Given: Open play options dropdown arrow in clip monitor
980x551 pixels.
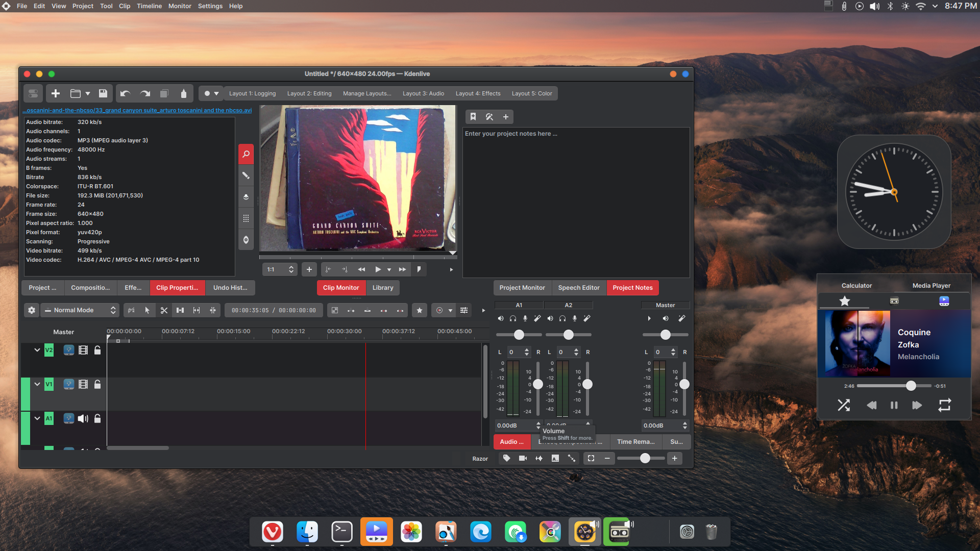Looking at the screenshot, I should [389, 269].
